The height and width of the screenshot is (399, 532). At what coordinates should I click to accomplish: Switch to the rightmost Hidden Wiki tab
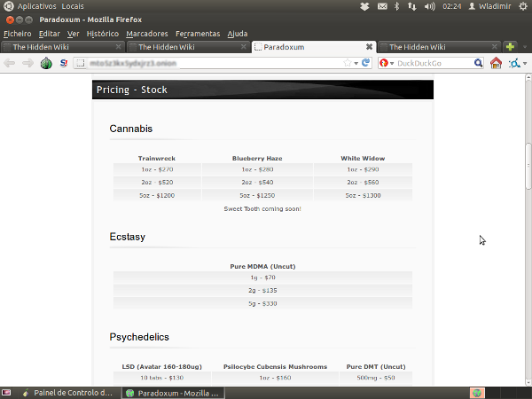tap(440, 47)
